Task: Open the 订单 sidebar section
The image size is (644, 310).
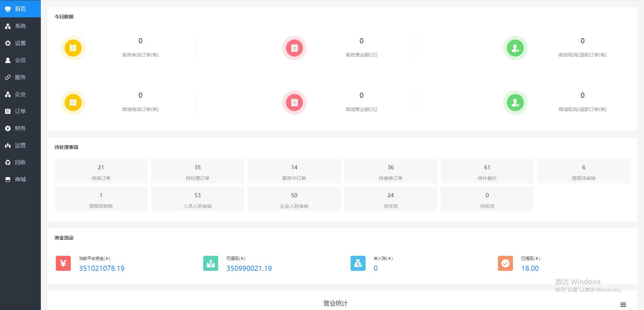Action: tap(20, 111)
